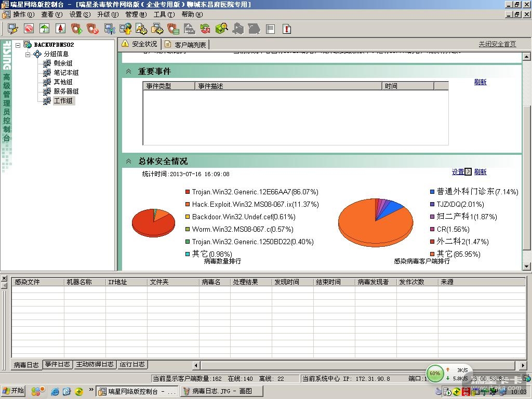Switch to the 客户端列表 tab
This screenshot has width=532, height=399.
pyautogui.click(x=185, y=45)
